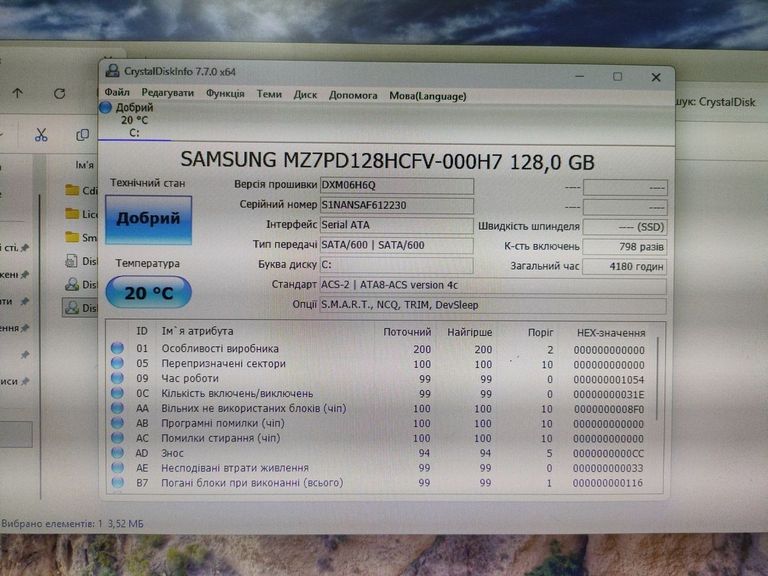Click the Refresh icon in Explorer
The image size is (768, 576).
[59, 93]
